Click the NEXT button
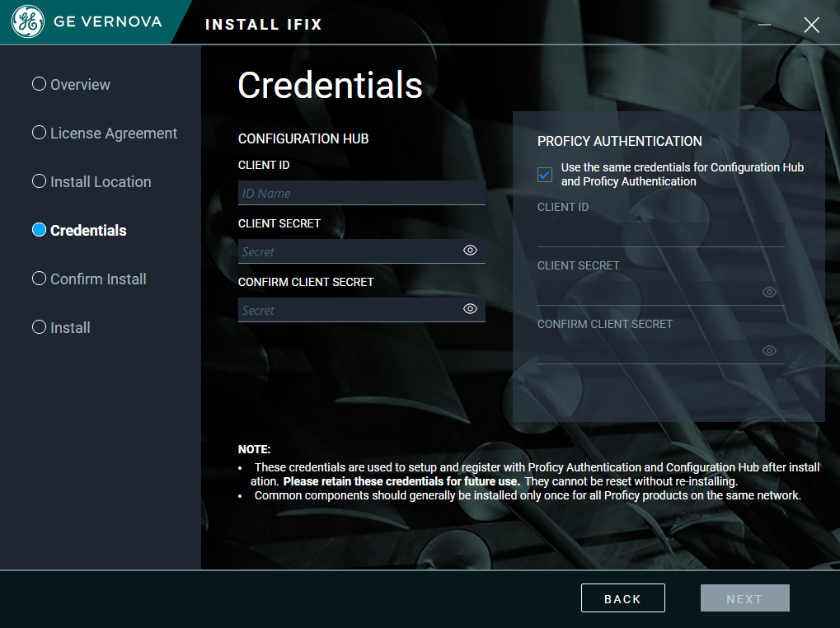840x628 pixels. click(x=744, y=598)
